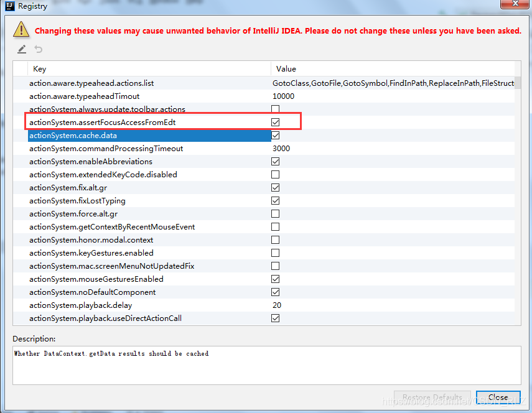Enable actionSystem.always.update.toolbar.actions
This screenshot has width=532, height=413.
275,109
